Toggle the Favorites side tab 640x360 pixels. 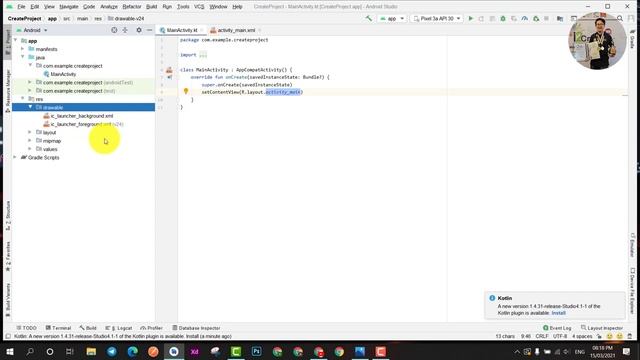pos(7,256)
